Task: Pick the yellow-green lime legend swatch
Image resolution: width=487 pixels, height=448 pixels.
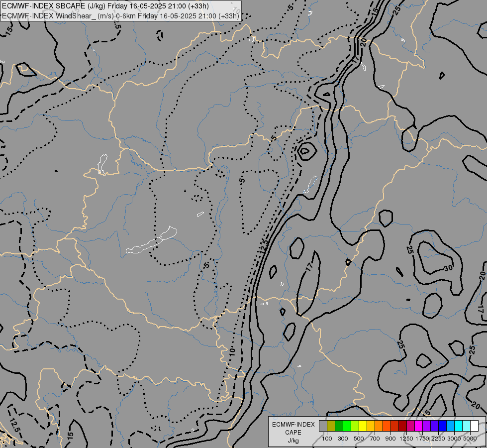Action: click(355, 426)
